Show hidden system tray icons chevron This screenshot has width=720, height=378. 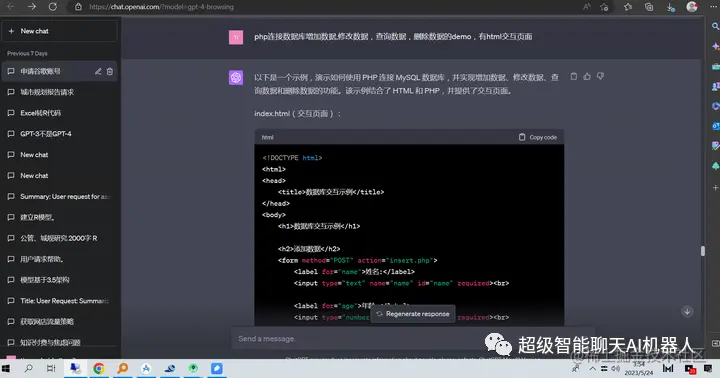coord(592,369)
